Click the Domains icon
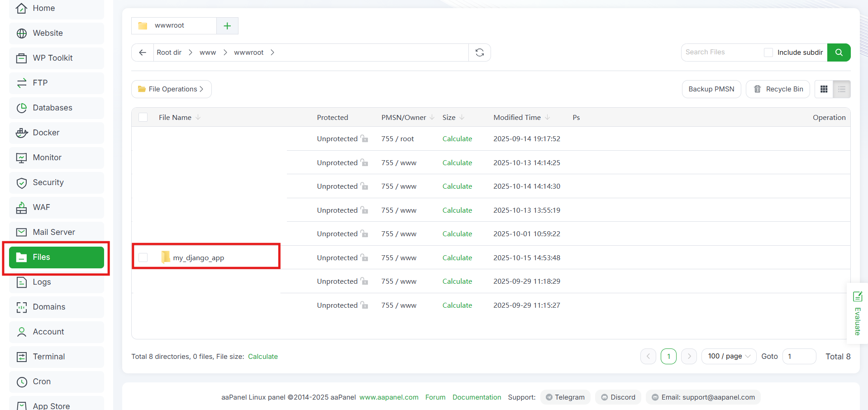868x410 pixels. coord(21,307)
